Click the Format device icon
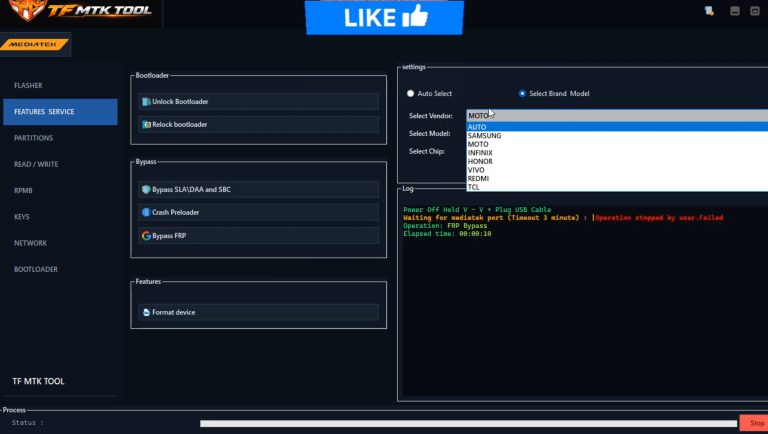The height and width of the screenshot is (434, 768). (x=146, y=312)
